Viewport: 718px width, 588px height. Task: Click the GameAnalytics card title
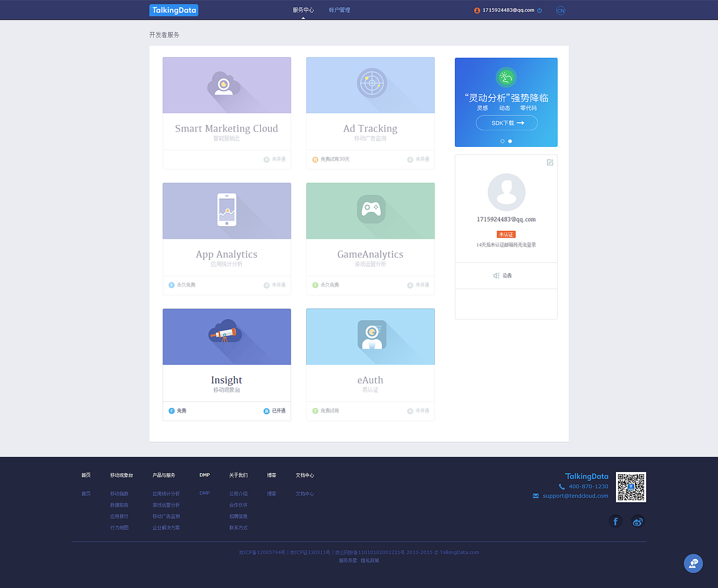[x=370, y=254]
